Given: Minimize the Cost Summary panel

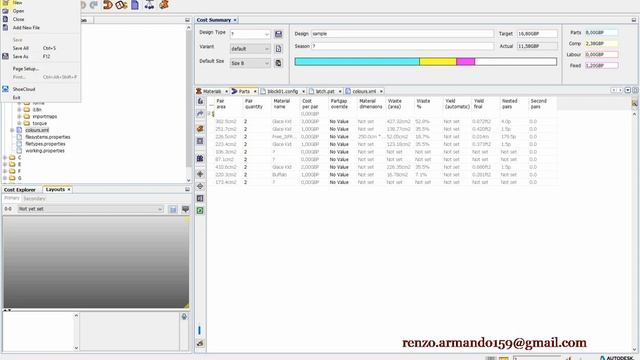Looking at the screenshot, I should (x=634, y=20).
